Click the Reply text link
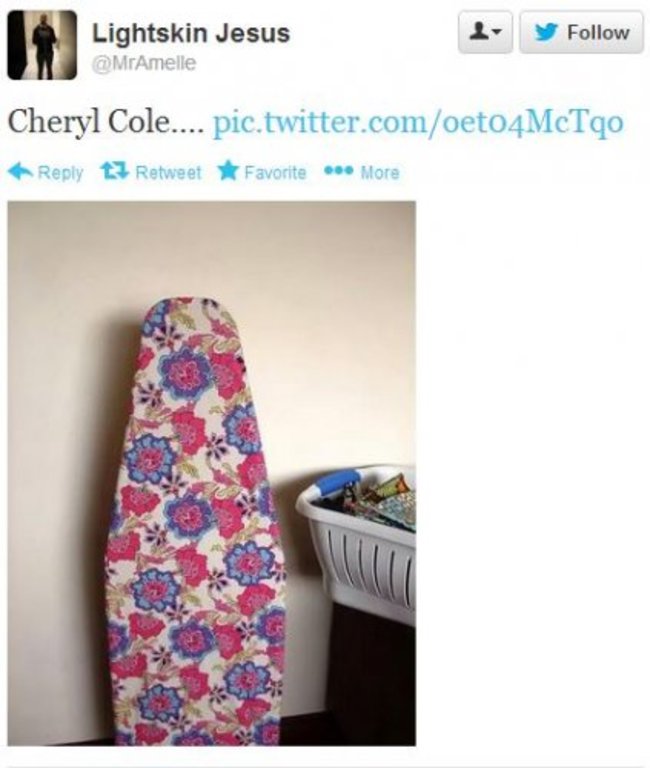 (x=60, y=173)
